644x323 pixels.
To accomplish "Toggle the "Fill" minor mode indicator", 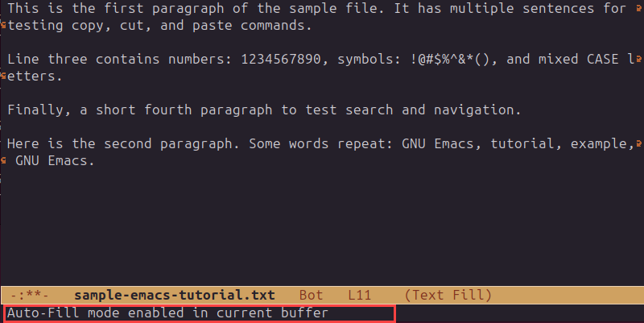I will tap(458, 295).
